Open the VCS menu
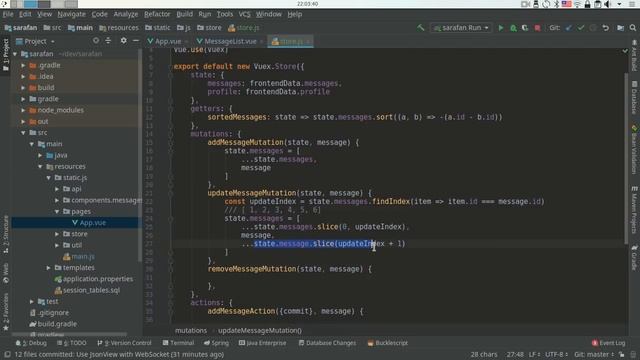This screenshot has height=360, width=640. pyautogui.click(x=244, y=14)
